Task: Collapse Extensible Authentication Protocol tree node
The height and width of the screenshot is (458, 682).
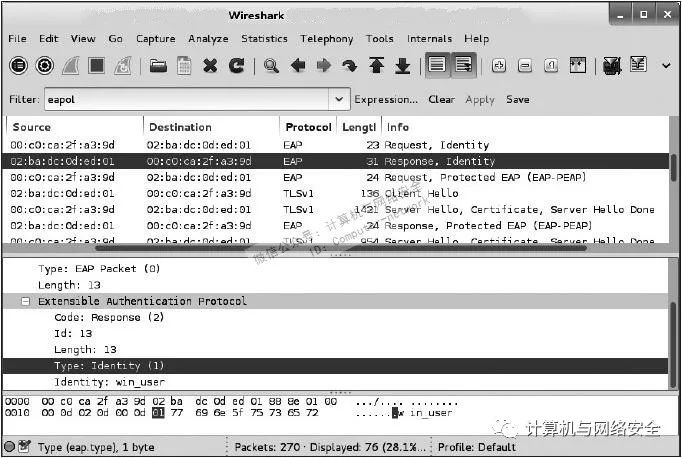Action: click(25, 301)
